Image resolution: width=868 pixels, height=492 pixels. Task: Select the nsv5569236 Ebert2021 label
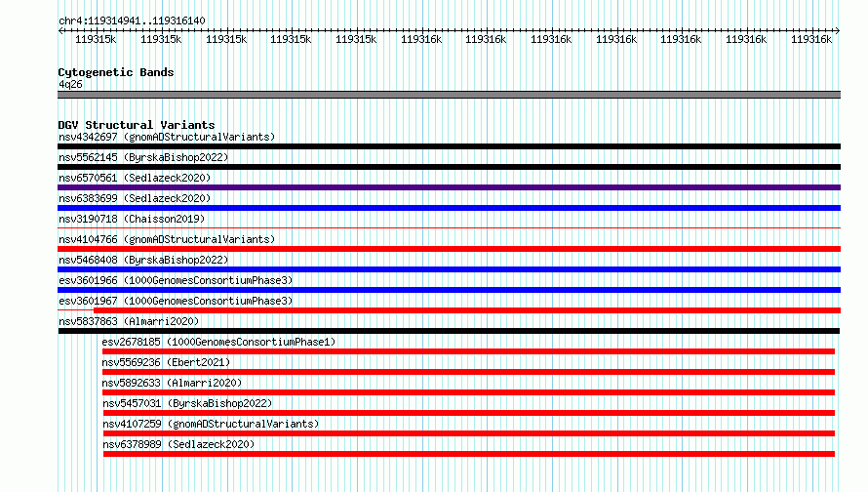pyautogui.click(x=166, y=362)
